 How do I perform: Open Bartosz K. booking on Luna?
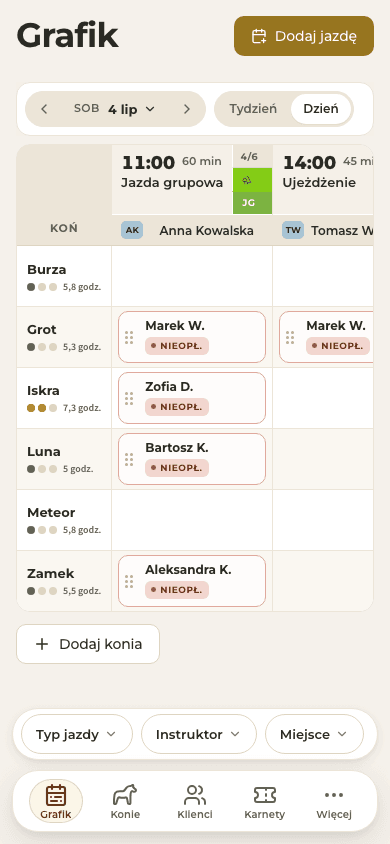point(192,459)
